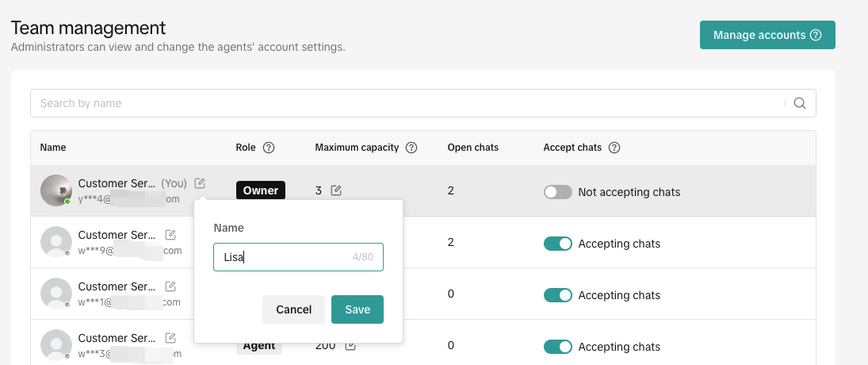Screen dimensions: 868x365
Task: Toggle accept chats for agent w***1
Action: [x=557, y=295]
